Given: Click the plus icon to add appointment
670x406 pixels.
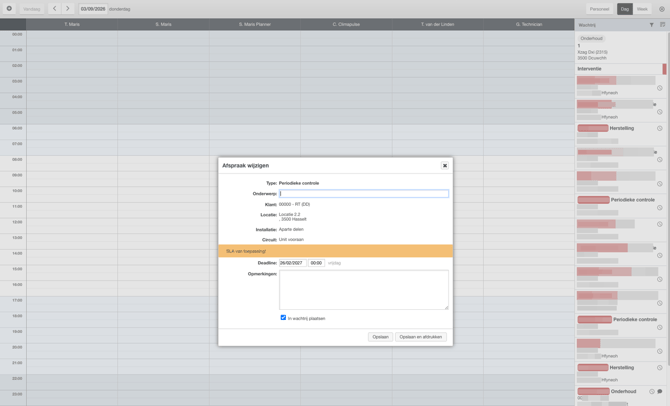Looking at the screenshot, I should (x=9, y=9).
